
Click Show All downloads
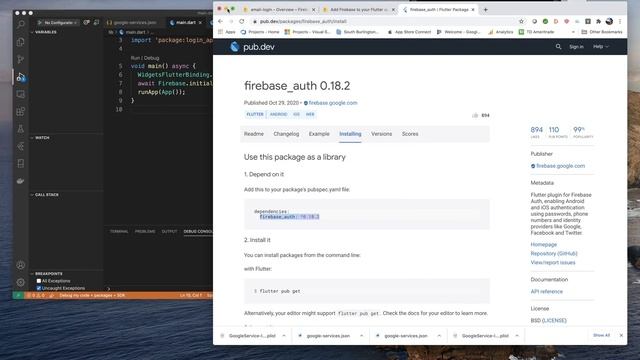tap(601, 335)
